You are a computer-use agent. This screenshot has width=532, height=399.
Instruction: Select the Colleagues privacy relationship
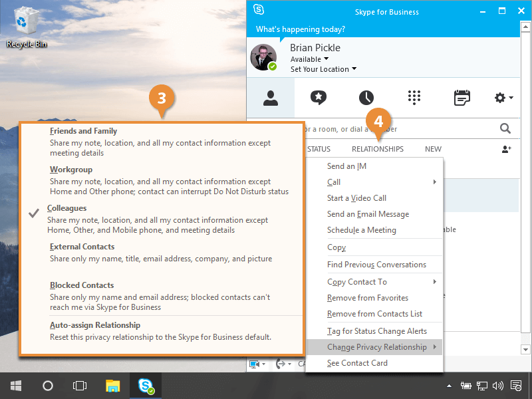pyautogui.click(x=66, y=208)
